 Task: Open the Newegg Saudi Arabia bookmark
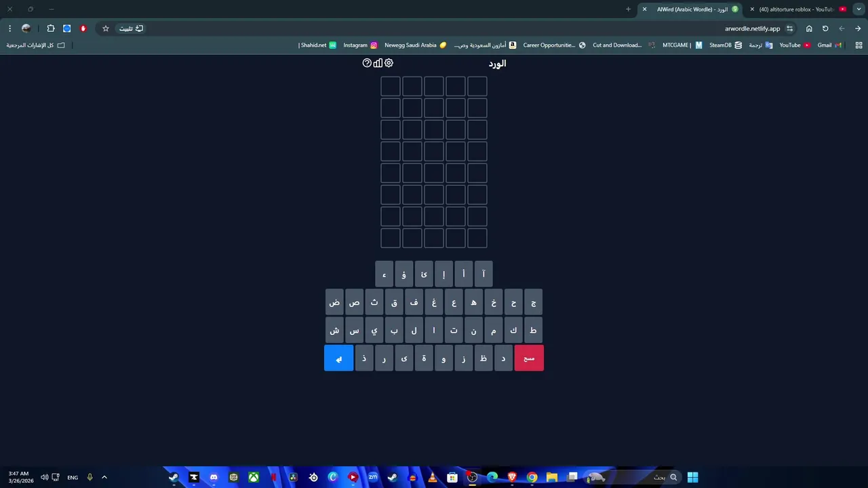click(x=416, y=45)
